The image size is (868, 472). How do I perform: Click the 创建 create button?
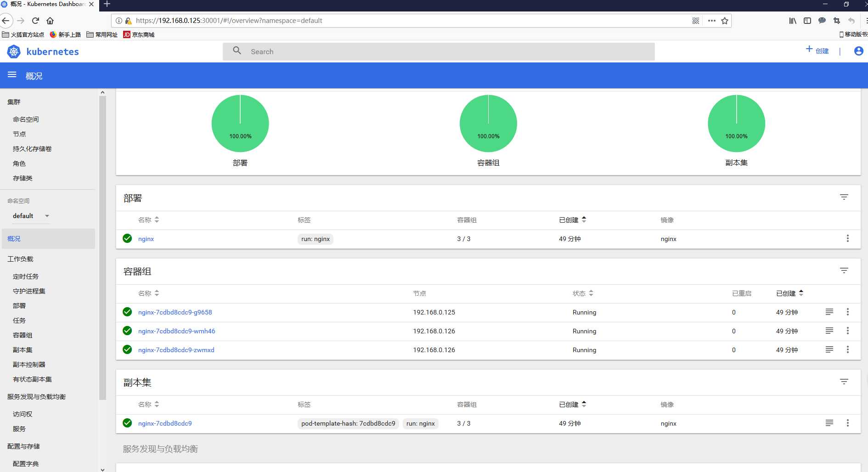pyautogui.click(x=817, y=51)
